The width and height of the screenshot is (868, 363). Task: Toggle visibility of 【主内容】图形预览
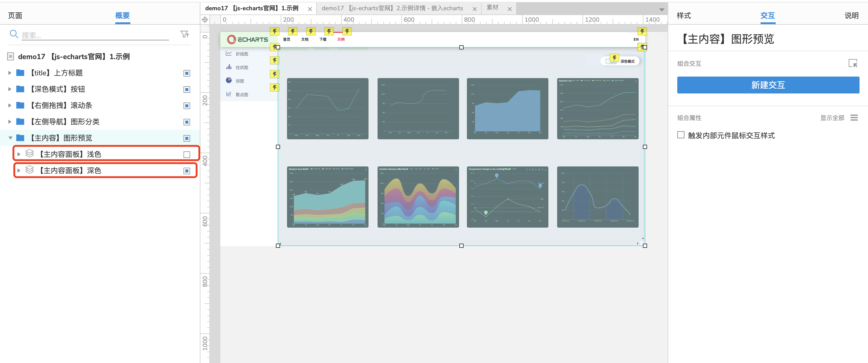pyautogui.click(x=187, y=138)
